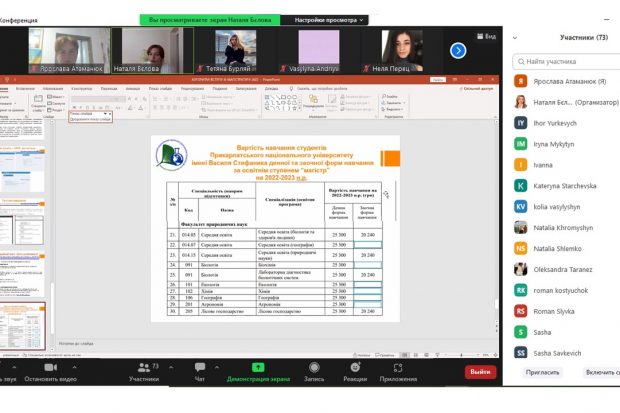Open the Chat icon in Zoom toolbar

(200, 367)
